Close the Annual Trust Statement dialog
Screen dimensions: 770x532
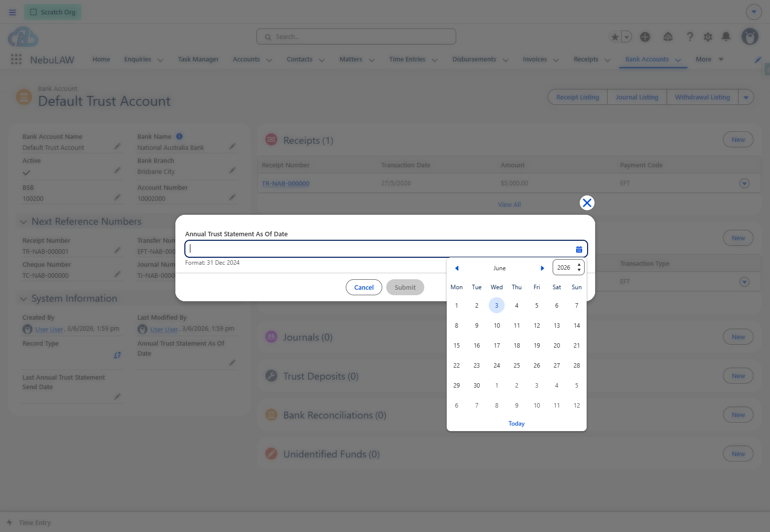(x=587, y=203)
